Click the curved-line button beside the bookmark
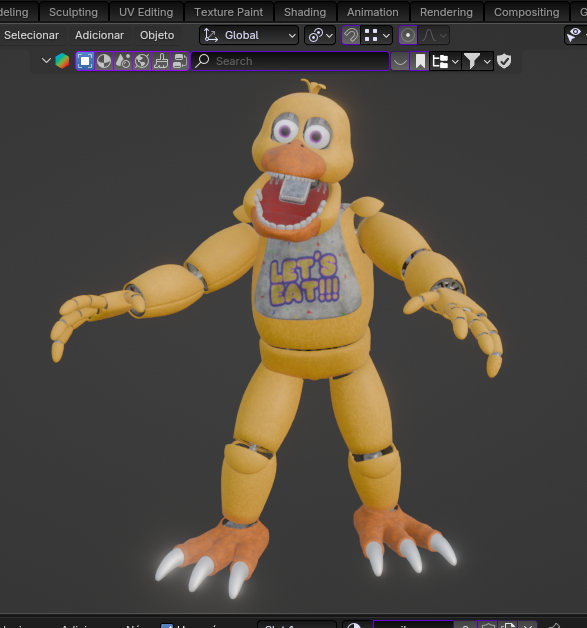 point(400,61)
